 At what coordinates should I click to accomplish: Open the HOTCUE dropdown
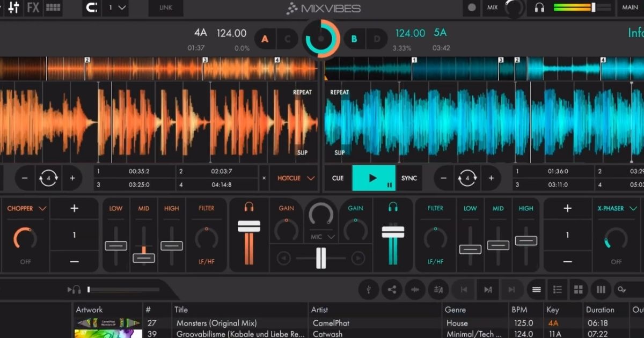(x=294, y=178)
